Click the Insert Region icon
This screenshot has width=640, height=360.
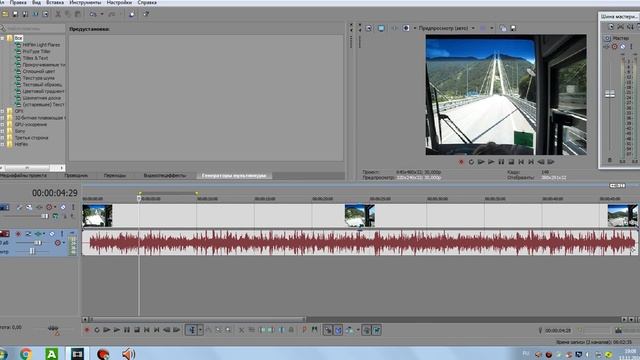(x=314, y=330)
